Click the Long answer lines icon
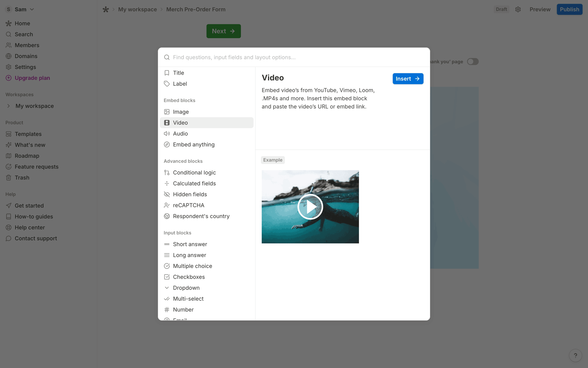588x368 pixels. [x=167, y=255]
